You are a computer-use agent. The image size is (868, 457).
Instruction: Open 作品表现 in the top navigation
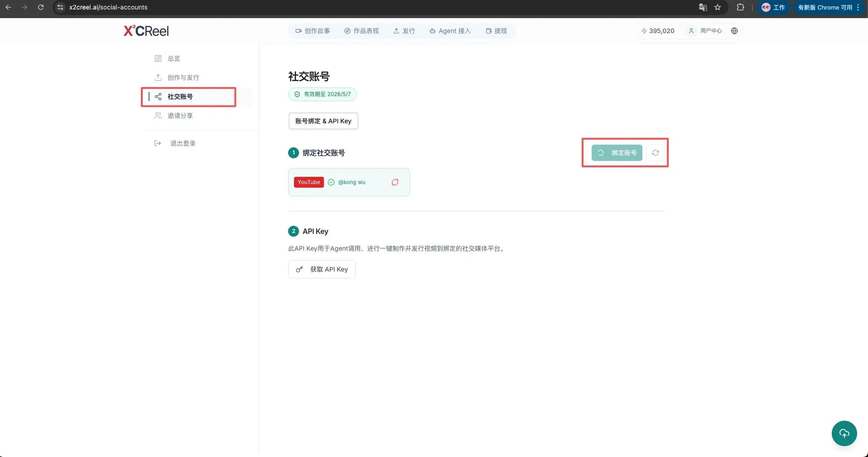click(x=362, y=31)
